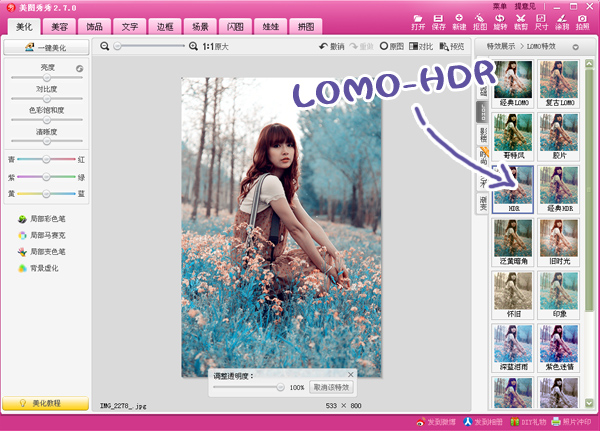600x431 pixels.
Task: Click the 取消该特效 cancel effect button
Action: pyautogui.click(x=331, y=387)
